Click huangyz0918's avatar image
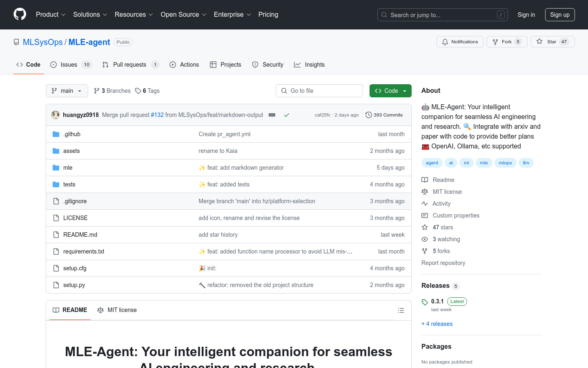The width and height of the screenshot is (588, 368). (x=56, y=115)
